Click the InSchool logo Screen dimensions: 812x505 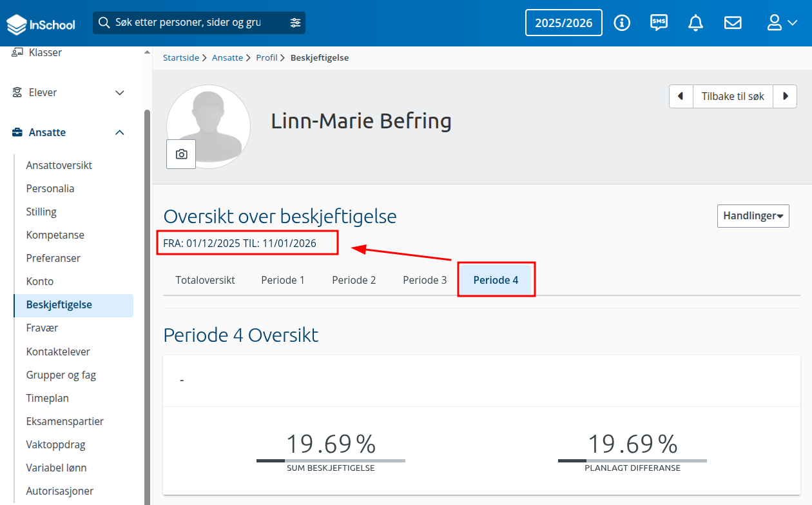click(x=41, y=25)
